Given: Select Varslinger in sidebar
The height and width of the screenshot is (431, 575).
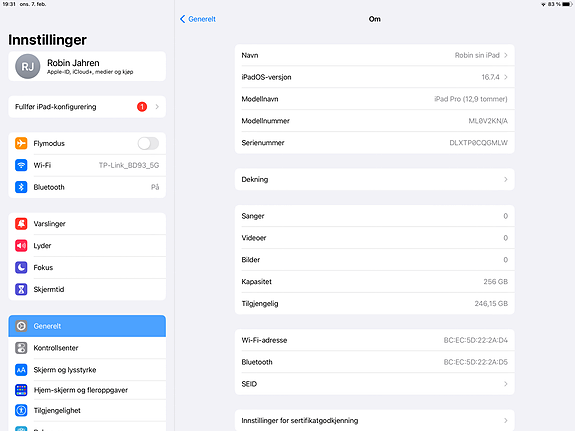Looking at the screenshot, I should pos(87,223).
